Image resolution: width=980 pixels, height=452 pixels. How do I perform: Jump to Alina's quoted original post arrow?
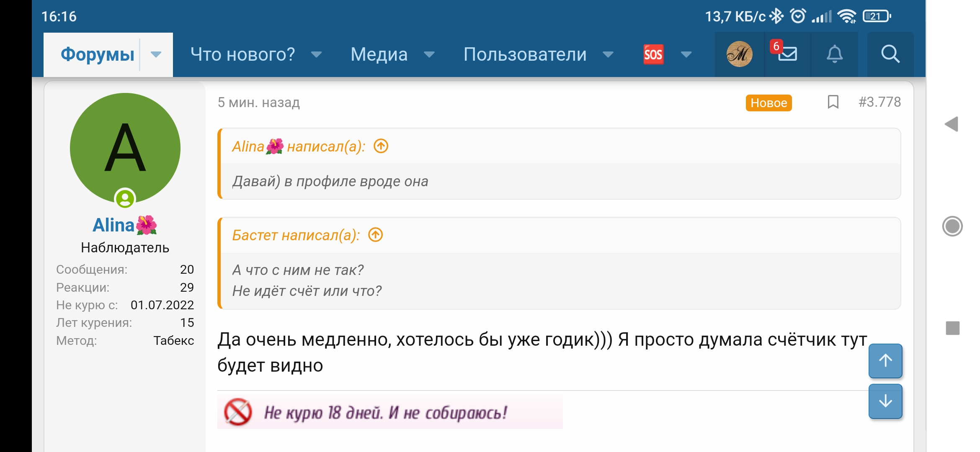click(381, 146)
